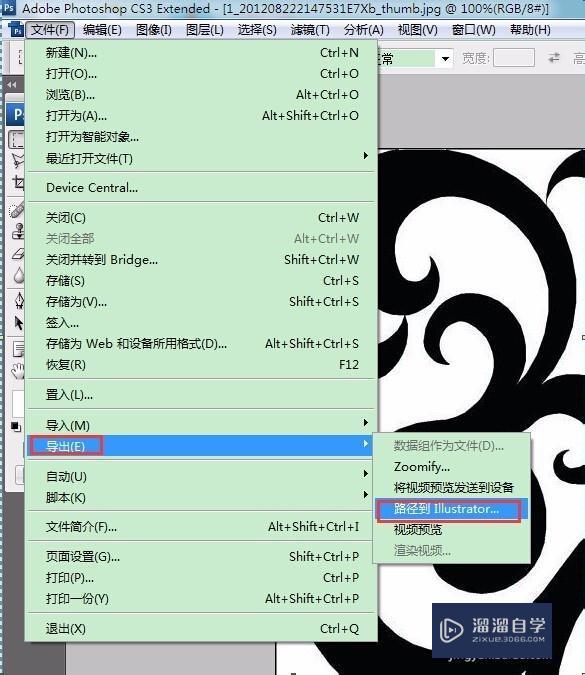Select the Hand tool

pyautogui.click(x=18, y=371)
